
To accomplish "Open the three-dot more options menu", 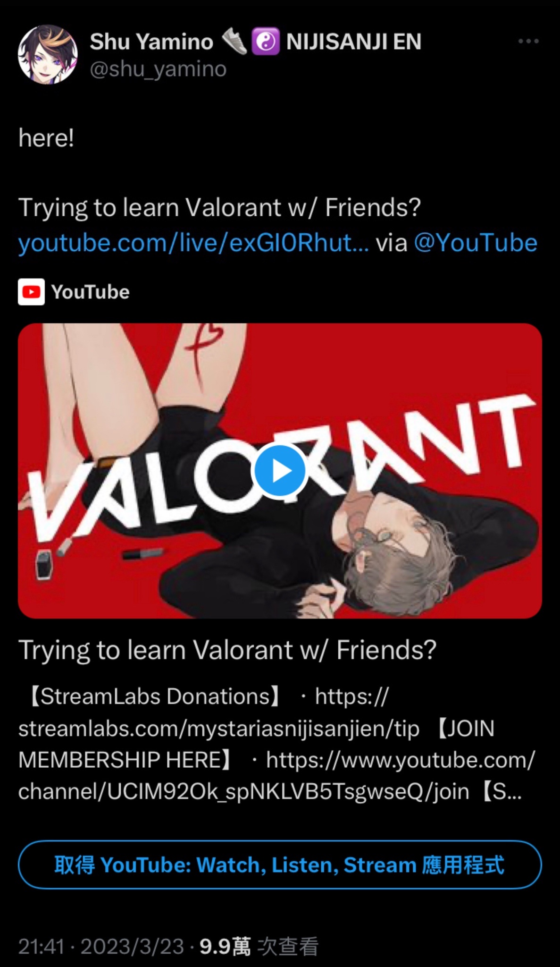I will point(528,42).
